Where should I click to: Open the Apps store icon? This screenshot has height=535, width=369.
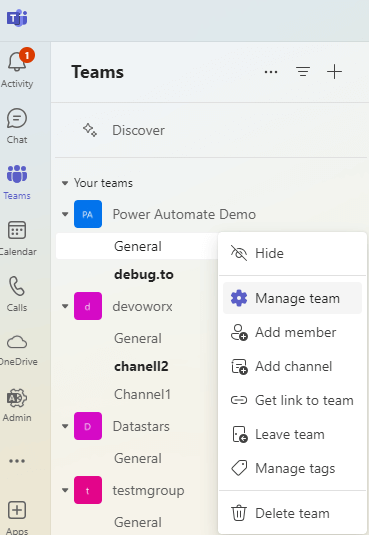pyautogui.click(x=17, y=517)
